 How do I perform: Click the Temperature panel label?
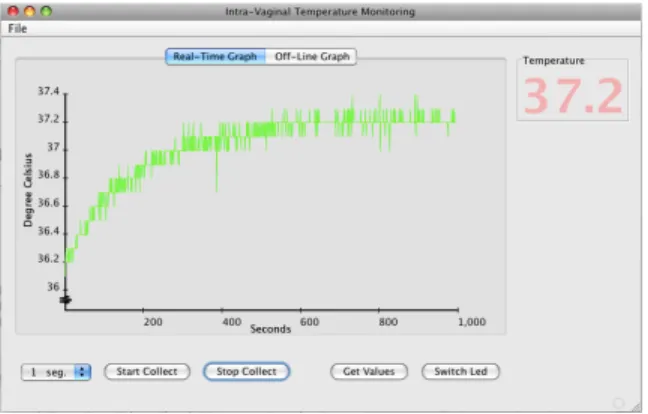click(554, 61)
